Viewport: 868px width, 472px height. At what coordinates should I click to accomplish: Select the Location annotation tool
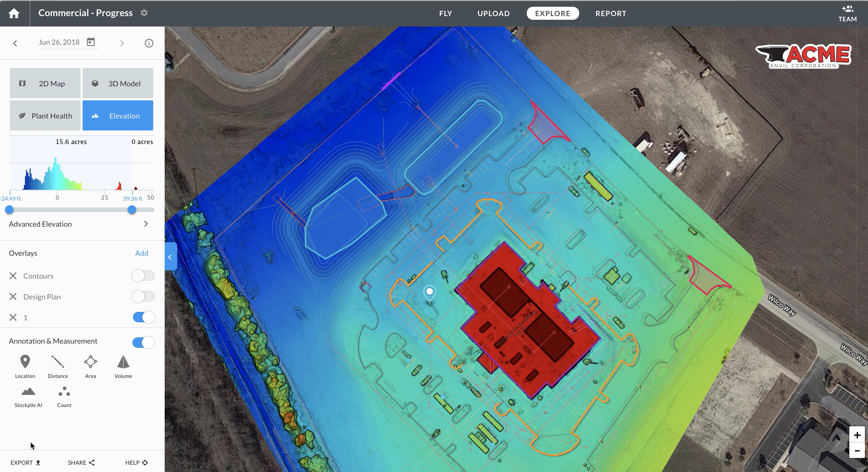pyautogui.click(x=25, y=366)
